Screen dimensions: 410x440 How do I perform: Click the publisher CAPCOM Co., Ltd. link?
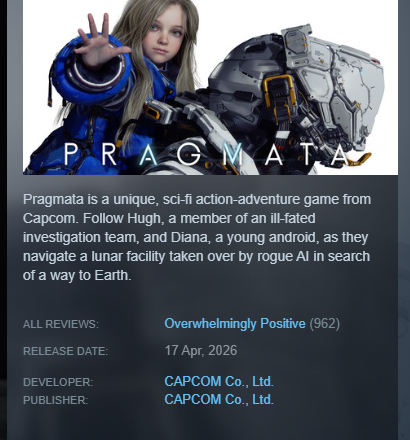[219, 399]
